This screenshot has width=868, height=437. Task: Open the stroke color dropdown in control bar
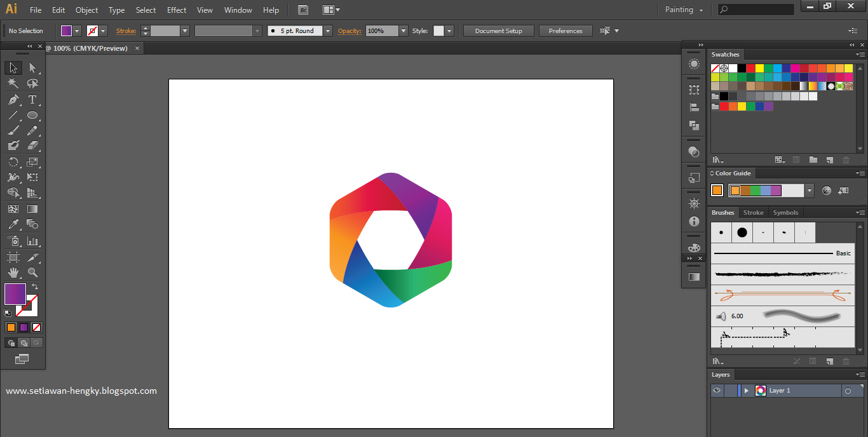[103, 30]
